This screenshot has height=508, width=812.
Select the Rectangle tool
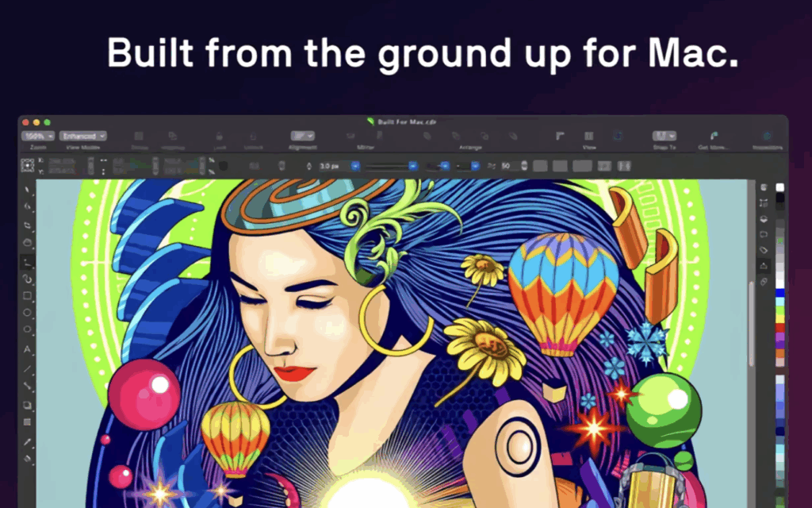coord(27,295)
